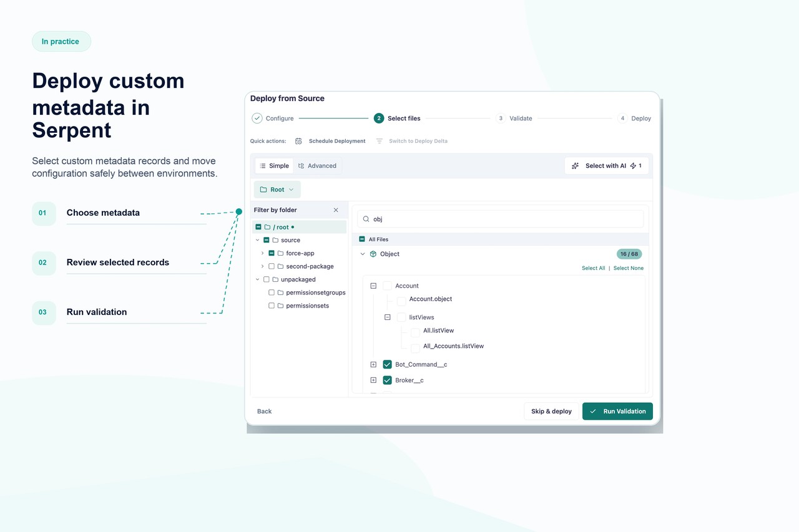Click the Deploy step label
This screenshot has width=799, height=532.
(x=641, y=118)
